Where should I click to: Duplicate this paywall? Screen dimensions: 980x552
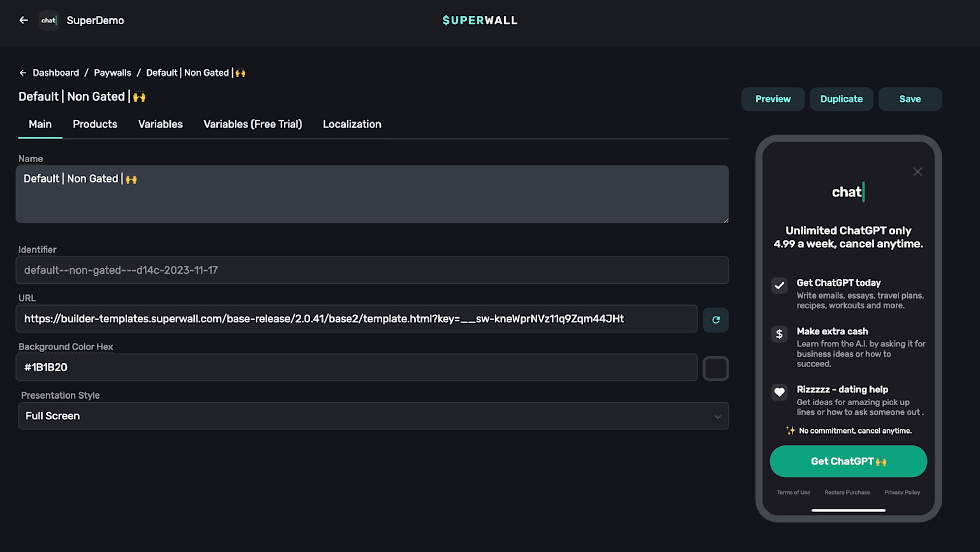pyautogui.click(x=842, y=99)
